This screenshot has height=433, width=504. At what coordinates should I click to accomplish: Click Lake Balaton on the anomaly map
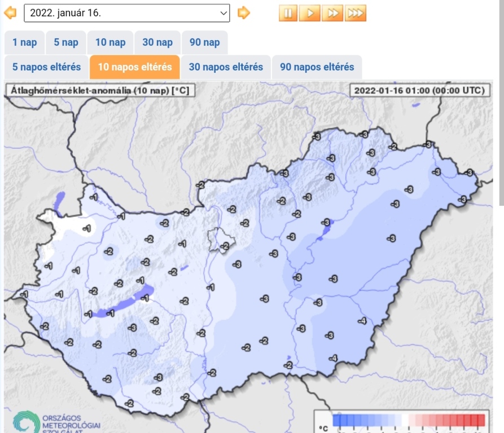121,304
